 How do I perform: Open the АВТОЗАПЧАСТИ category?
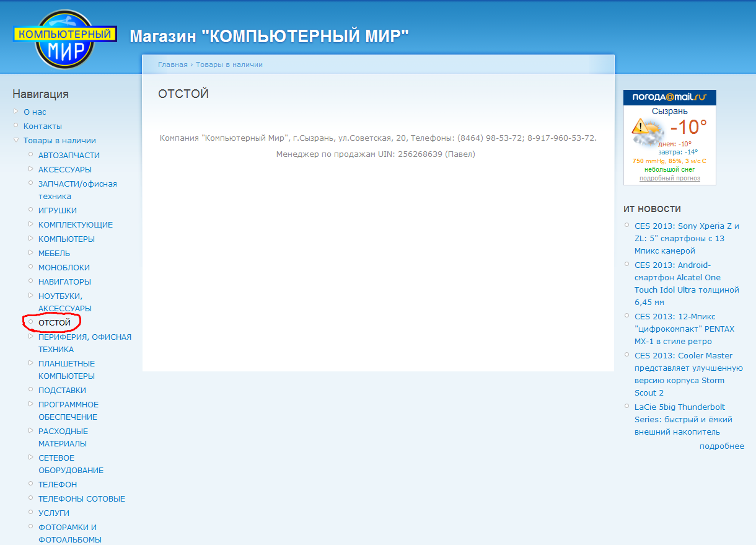click(69, 156)
